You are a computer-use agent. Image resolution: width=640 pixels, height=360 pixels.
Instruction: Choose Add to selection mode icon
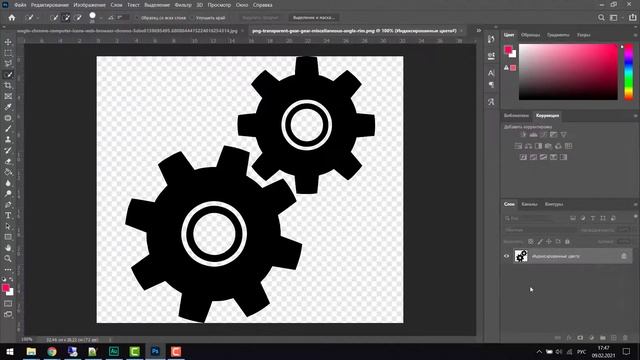click(x=66, y=18)
